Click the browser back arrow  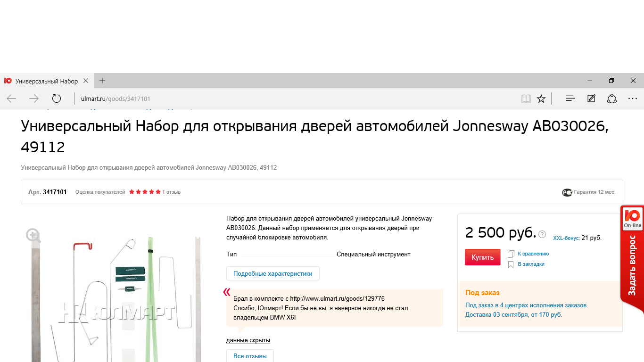(11, 99)
